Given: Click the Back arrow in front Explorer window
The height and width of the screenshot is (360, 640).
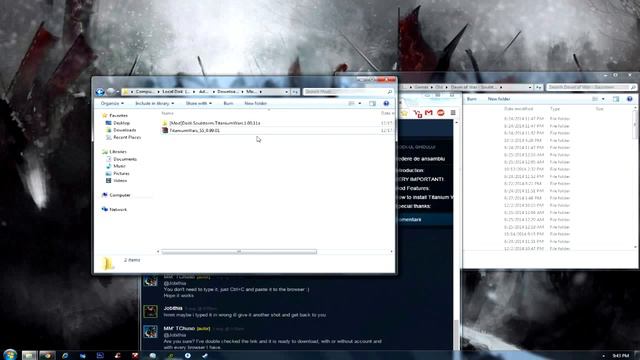Looking at the screenshot, I should (100, 92).
